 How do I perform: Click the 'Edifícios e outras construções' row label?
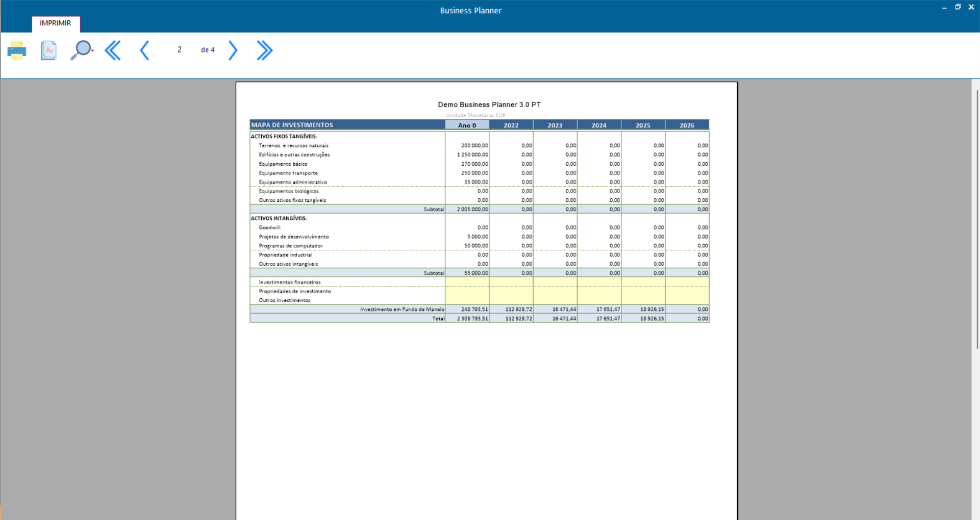294,155
